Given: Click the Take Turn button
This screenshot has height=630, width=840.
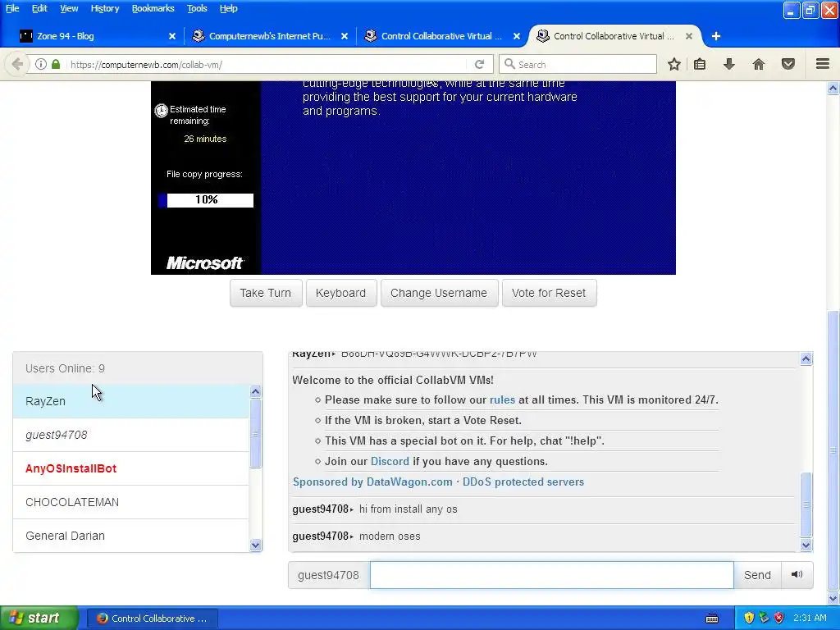Looking at the screenshot, I should (x=266, y=293).
